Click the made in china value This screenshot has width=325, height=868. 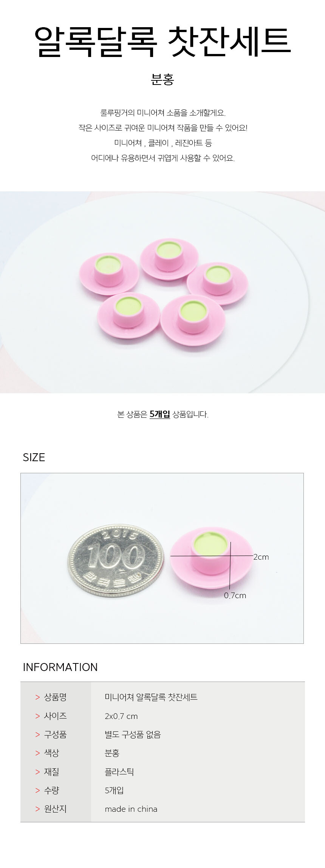131,809
